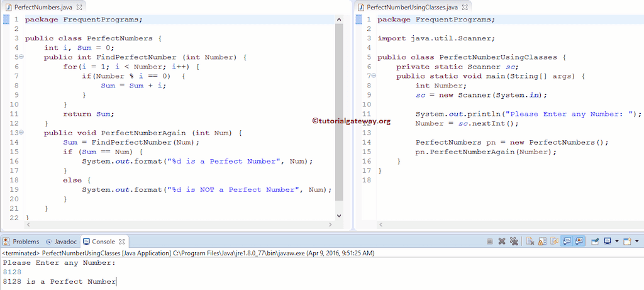Collapse the FindPerfectNumber method at line 5

(21, 57)
